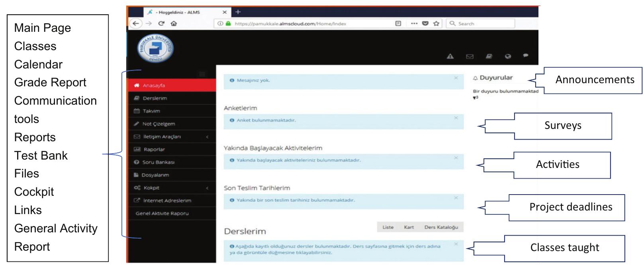
Task: Switch courses view to Kart
Action: [x=409, y=227]
